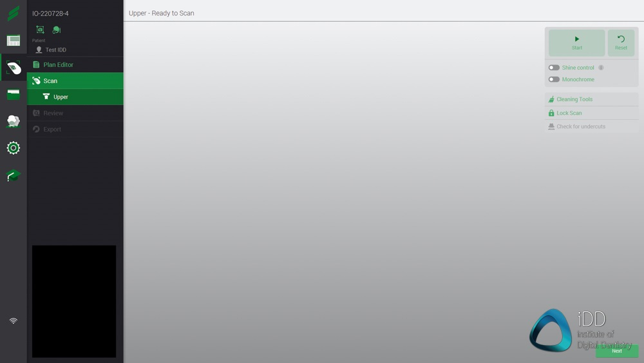Screen dimensions: 644x363
Task: Click the black scanner preview thumbnail
Action: (74, 301)
